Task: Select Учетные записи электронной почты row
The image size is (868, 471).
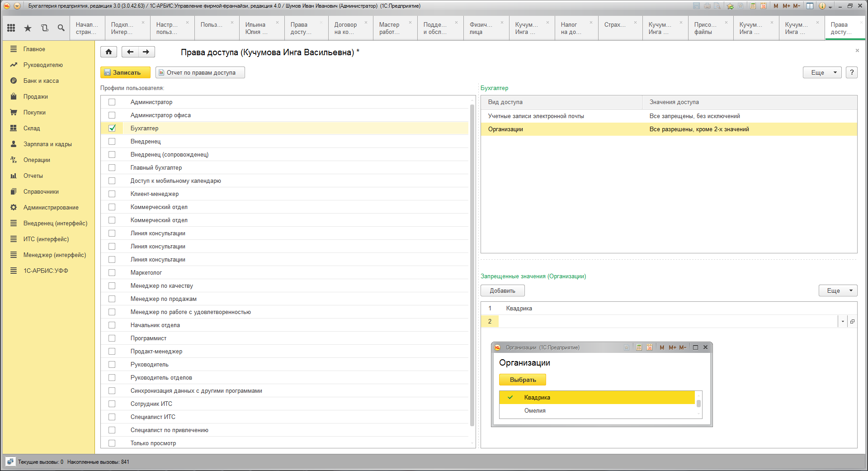Action: 669,116
